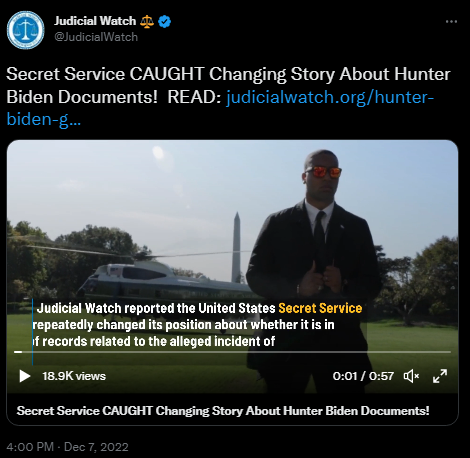Open the @JudicialWatch handle

[x=96, y=37]
